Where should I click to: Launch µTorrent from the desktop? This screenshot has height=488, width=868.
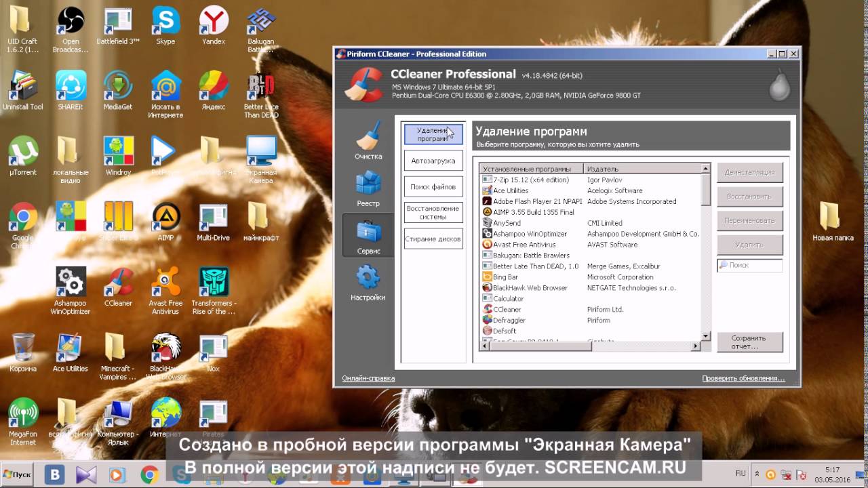[x=23, y=156]
